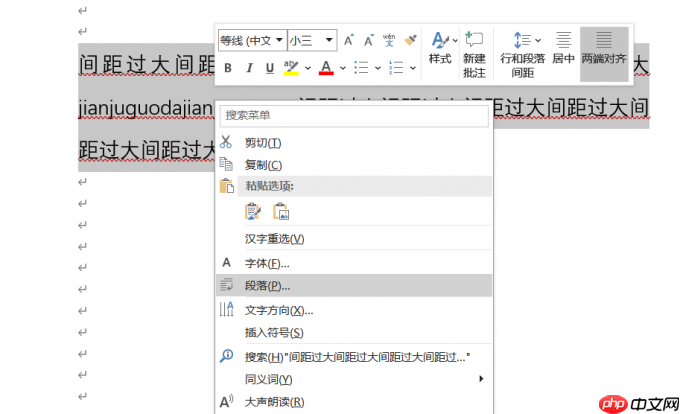The width and height of the screenshot is (680, 414).
Task: Open font name combo box 等线
Action: click(252, 40)
